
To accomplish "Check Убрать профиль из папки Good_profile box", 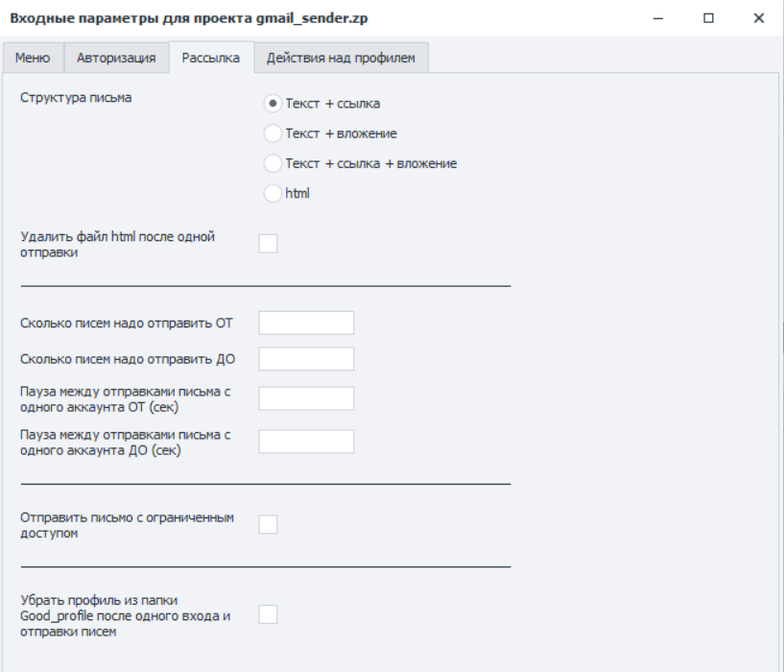I will pos(268,614).
